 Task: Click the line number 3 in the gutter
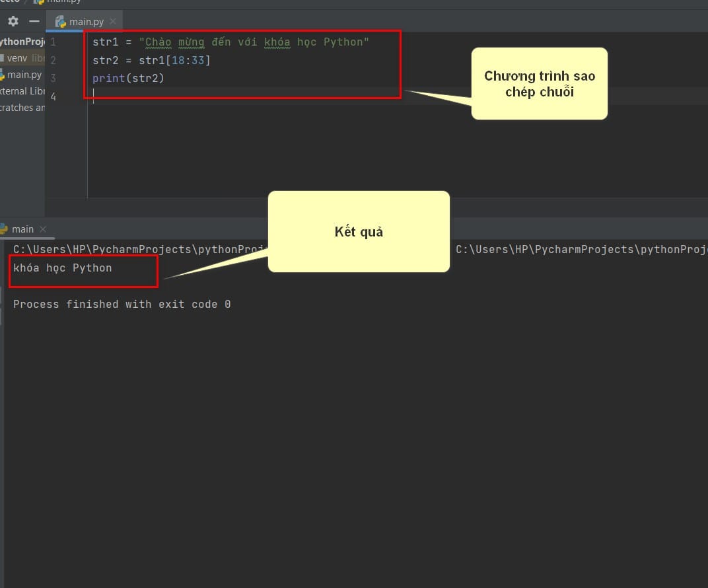[53, 78]
